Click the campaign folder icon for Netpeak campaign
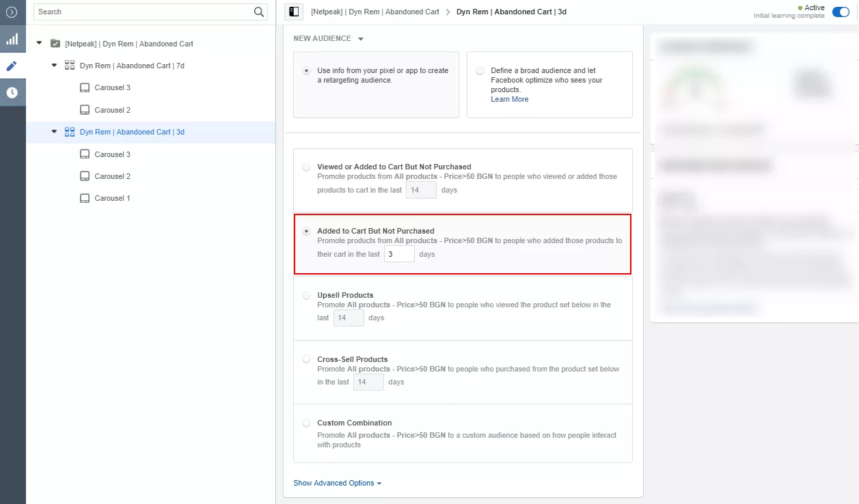Screen dimensions: 859x504 click(x=55, y=44)
